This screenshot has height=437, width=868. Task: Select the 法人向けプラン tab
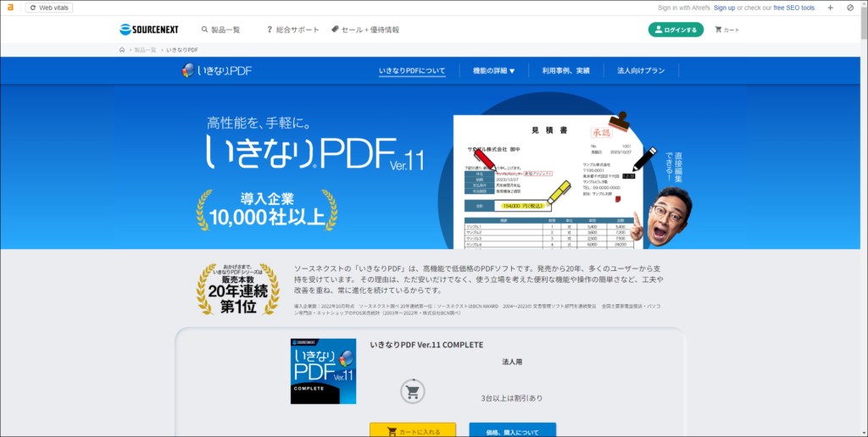(x=641, y=71)
